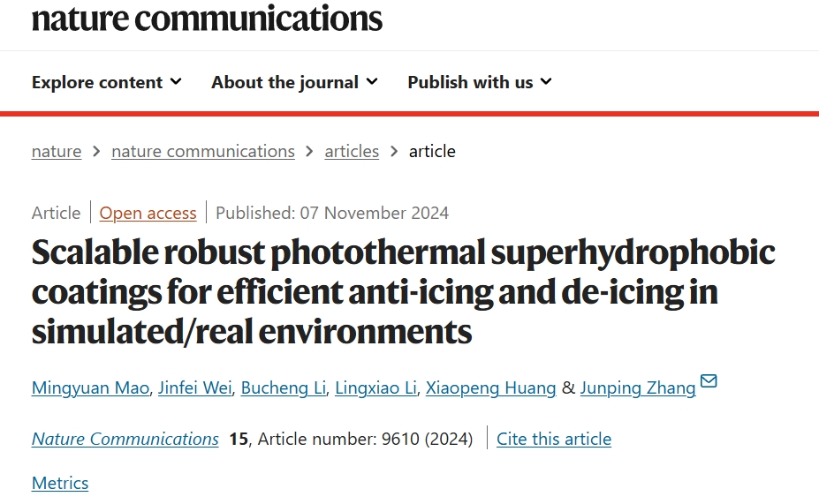Click the nature communications logo
819x504 pixels.
pyautogui.click(x=207, y=19)
